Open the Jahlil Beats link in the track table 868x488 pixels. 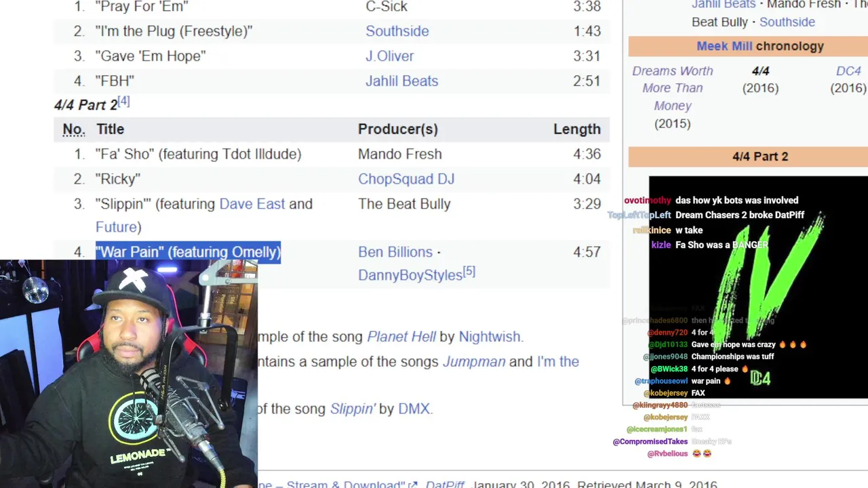click(x=401, y=81)
